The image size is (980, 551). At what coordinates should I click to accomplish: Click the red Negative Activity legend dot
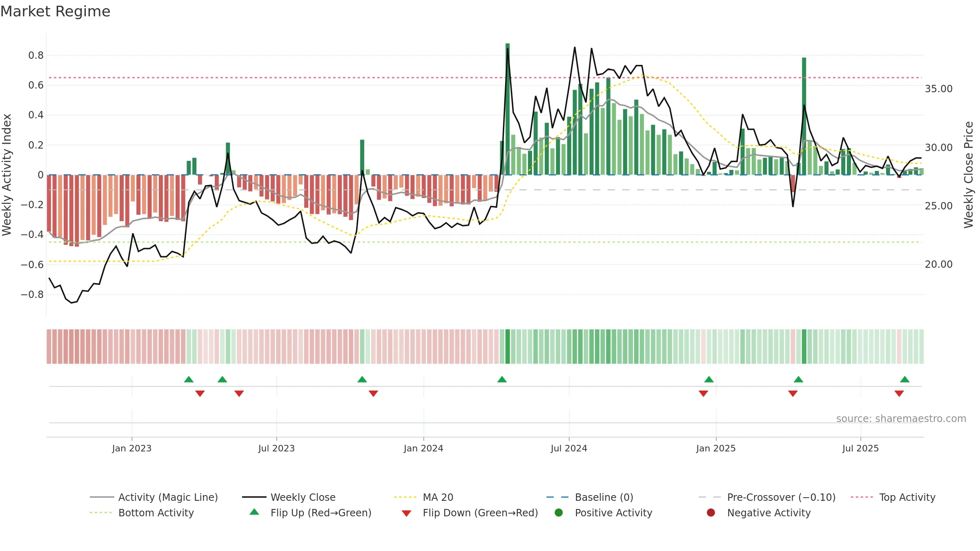(711, 513)
